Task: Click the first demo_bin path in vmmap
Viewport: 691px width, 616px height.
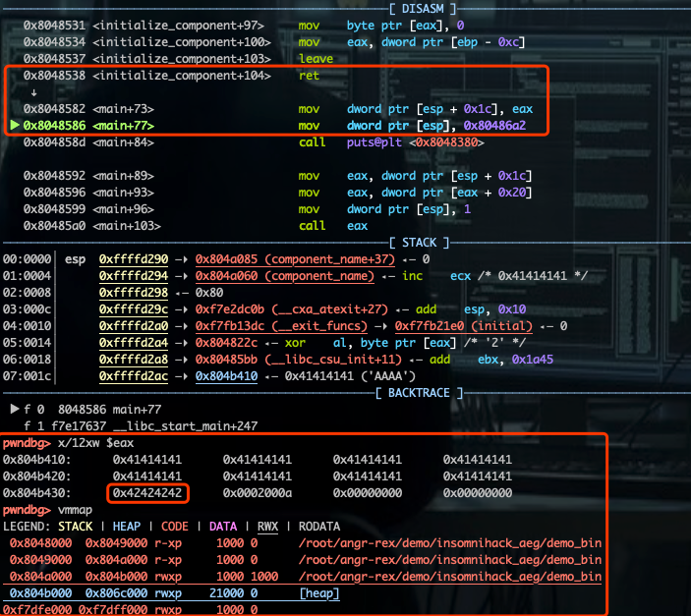Action: point(450,543)
